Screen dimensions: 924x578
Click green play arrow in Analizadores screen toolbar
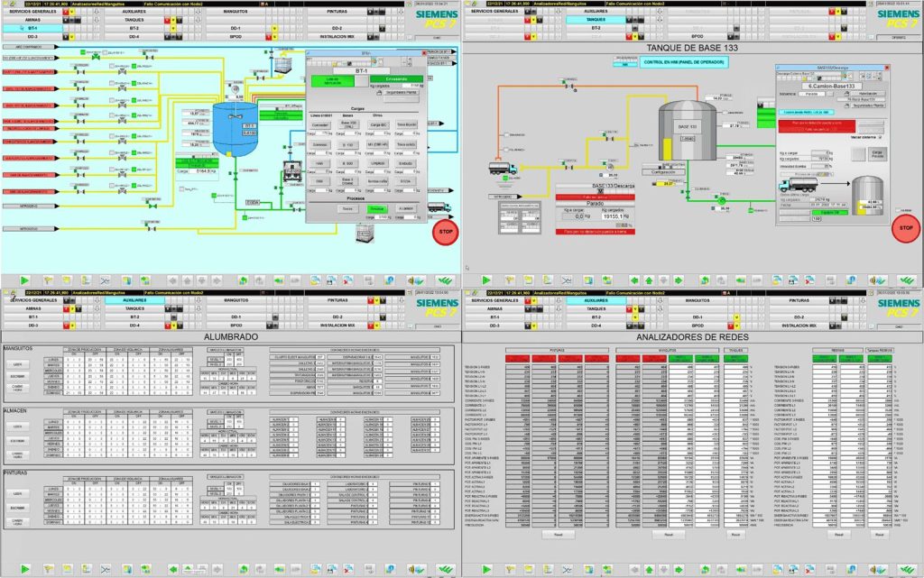[486, 569]
